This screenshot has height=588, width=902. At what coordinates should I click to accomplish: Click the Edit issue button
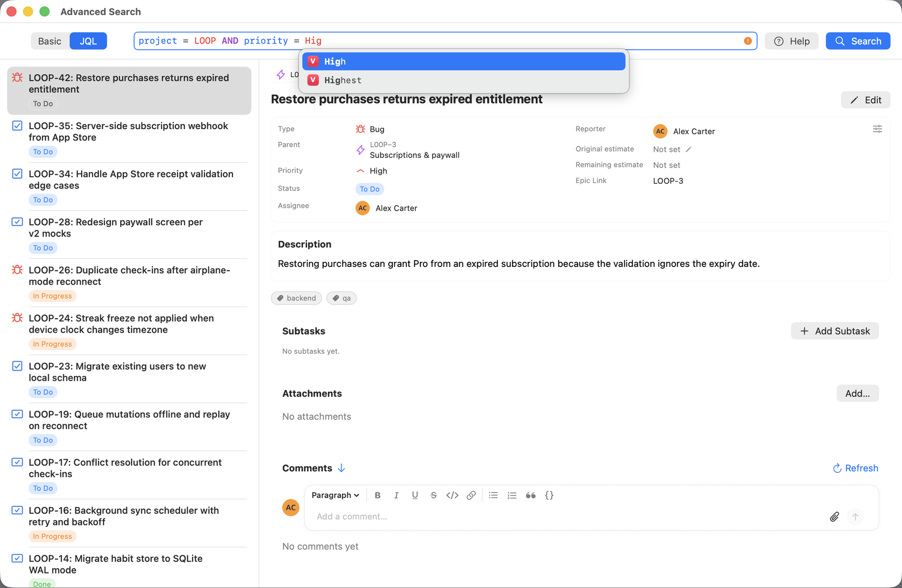click(x=865, y=100)
